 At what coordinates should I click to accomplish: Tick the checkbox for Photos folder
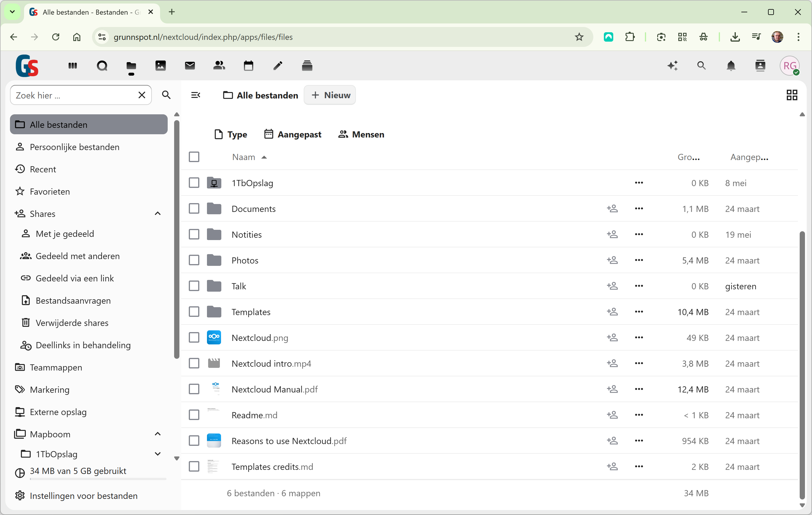(194, 260)
